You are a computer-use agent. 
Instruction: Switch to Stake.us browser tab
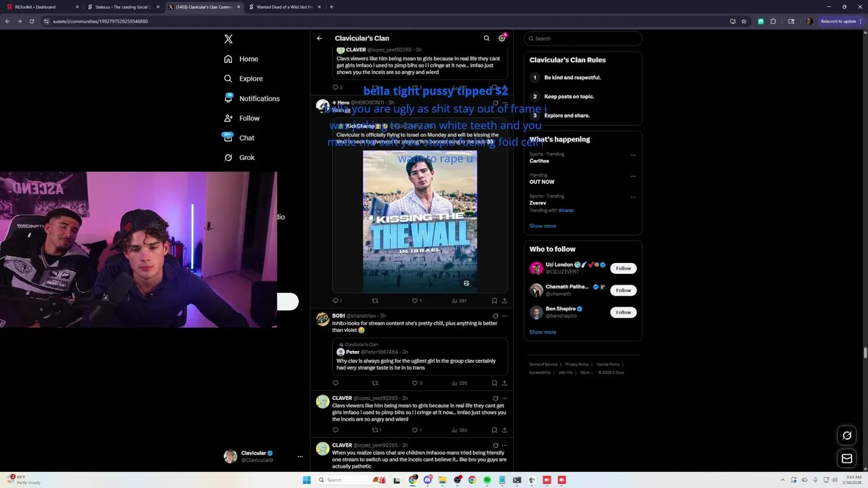click(123, 7)
